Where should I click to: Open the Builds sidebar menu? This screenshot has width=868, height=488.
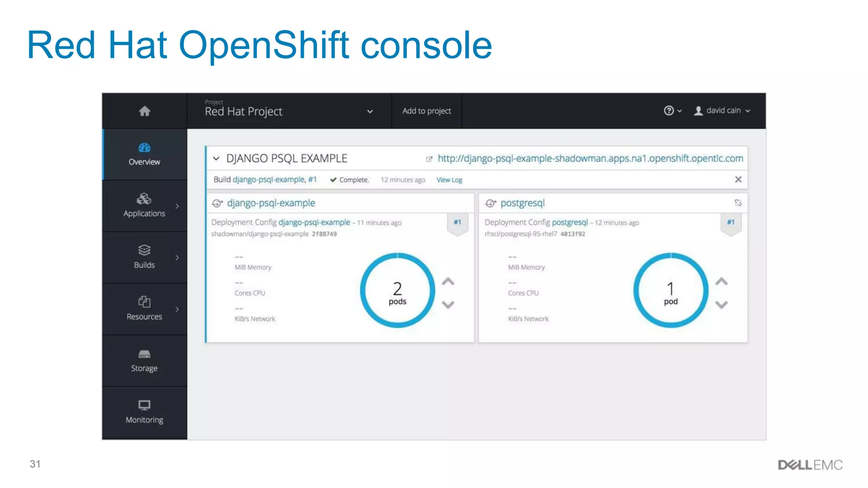tap(145, 258)
